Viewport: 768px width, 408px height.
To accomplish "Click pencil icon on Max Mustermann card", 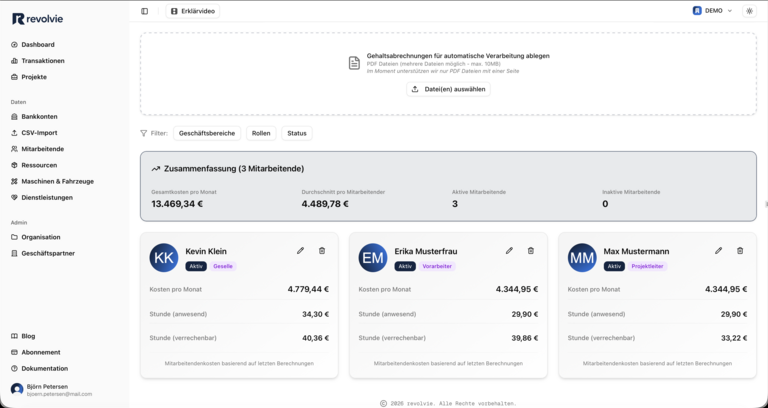I will (718, 251).
